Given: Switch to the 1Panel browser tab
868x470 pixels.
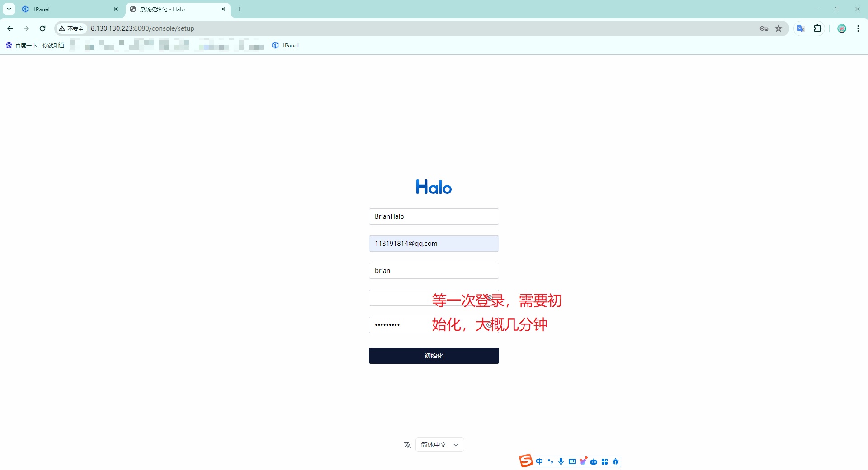Looking at the screenshot, I should pos(68,9).
